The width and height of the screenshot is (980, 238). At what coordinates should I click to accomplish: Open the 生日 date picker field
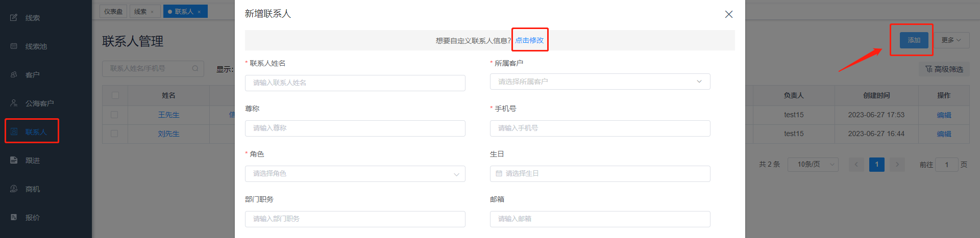pyautogui.click(x=600, y=174)
